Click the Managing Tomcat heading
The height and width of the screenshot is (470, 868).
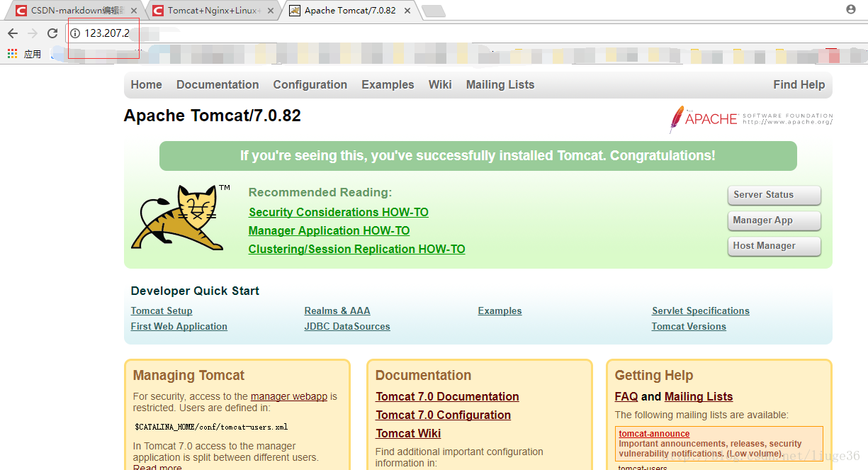tap(188, 375)
